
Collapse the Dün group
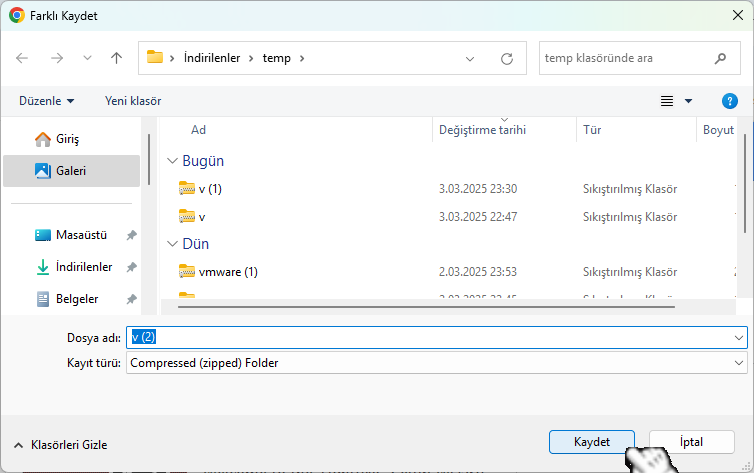coord(173,244)
